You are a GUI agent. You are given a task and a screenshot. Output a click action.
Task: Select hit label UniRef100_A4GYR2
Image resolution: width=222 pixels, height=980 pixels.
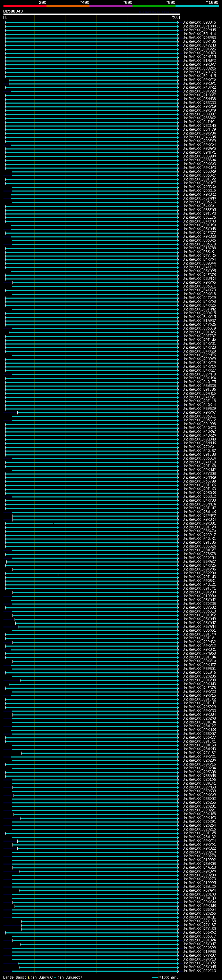coord(199,88)
